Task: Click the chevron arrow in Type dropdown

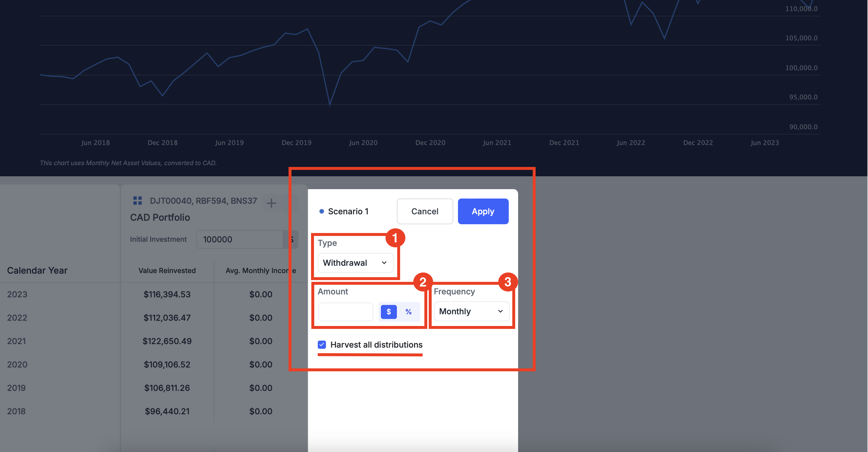Action: (384, 263)
